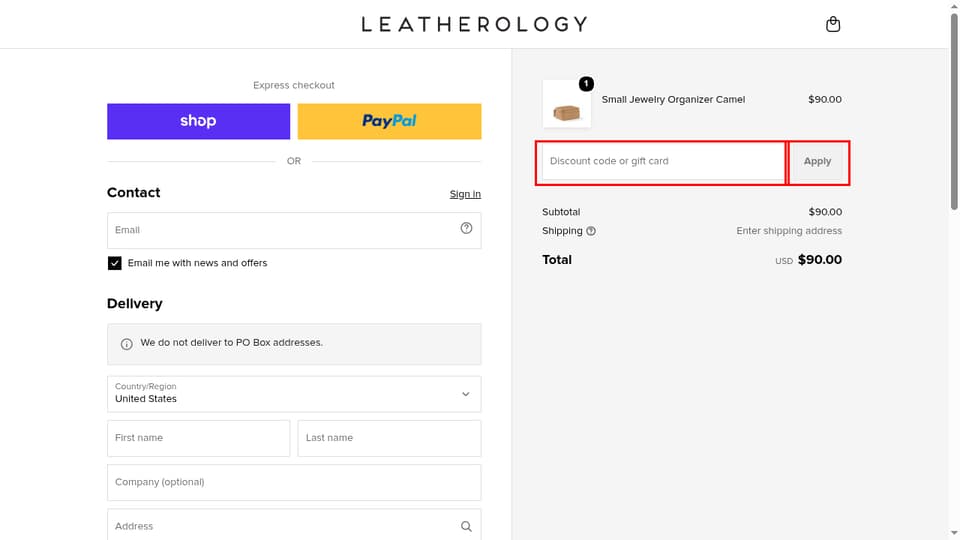This screenshot has height=540, width=960.
Task: Click the Sign in link
Action: pyautogui.click(x=465, y=194)
